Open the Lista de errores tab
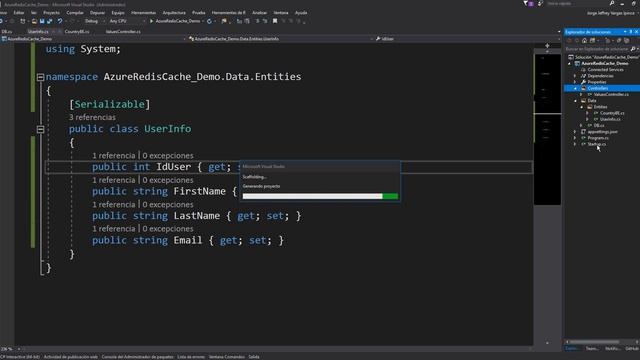Viewport: 640px width, 360px height. pyautogui.click(x=191, y=357)
